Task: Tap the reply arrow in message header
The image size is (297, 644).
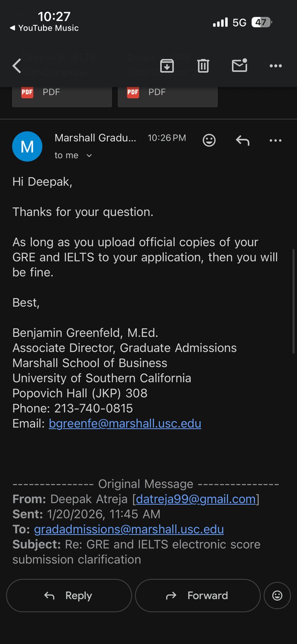Action: coord(243,140)
